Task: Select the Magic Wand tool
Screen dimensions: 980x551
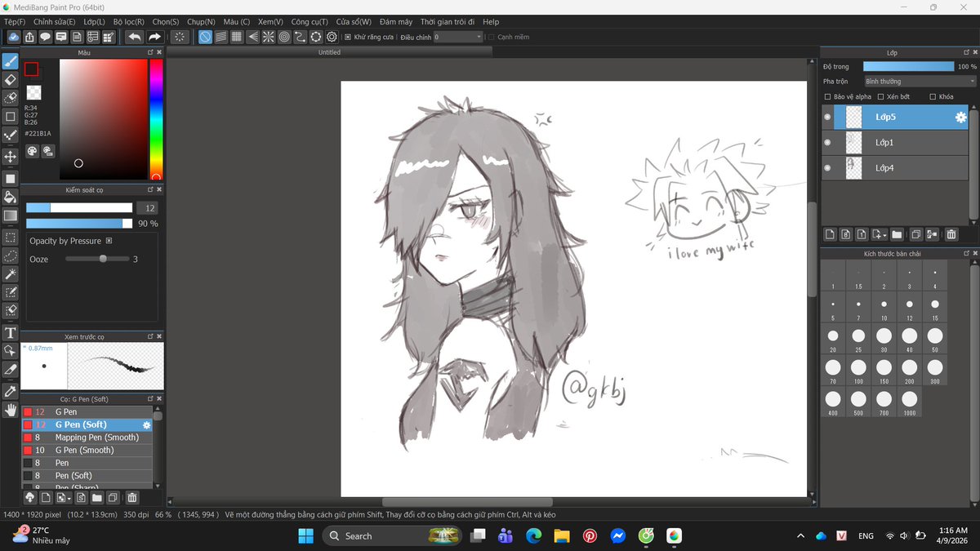Action: (x=11, y=274)
